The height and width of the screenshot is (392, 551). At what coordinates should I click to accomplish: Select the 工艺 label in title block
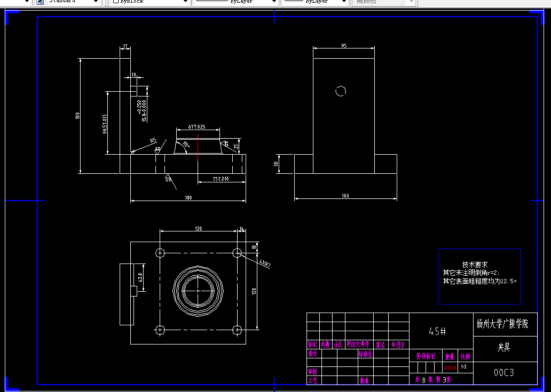click(312, 380)
